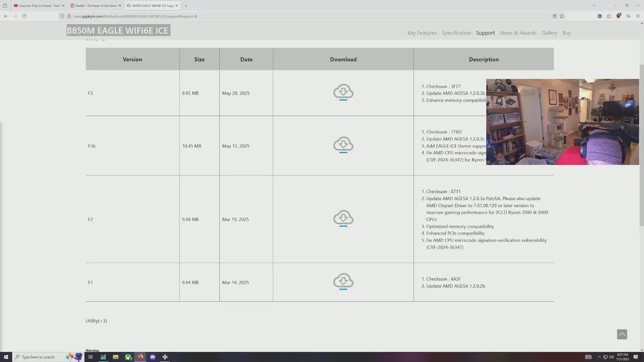
Task: Show hidden system tray icons
Action: point(599,357)
